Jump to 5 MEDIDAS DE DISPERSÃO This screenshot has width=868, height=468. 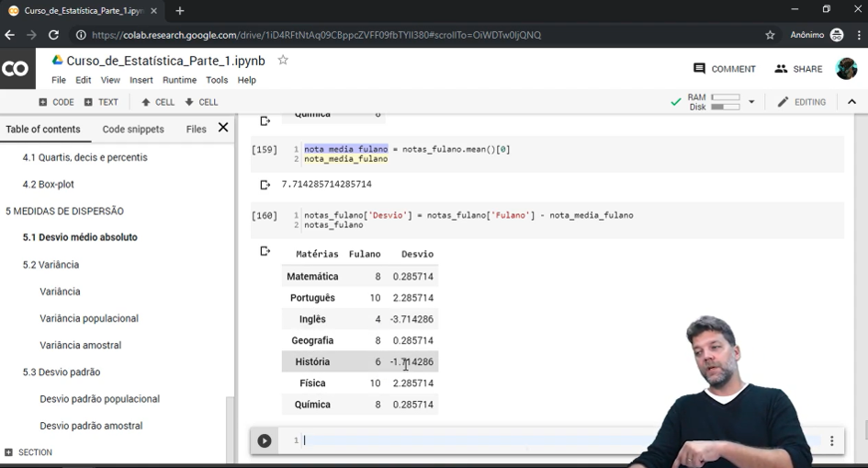(65, 211)
